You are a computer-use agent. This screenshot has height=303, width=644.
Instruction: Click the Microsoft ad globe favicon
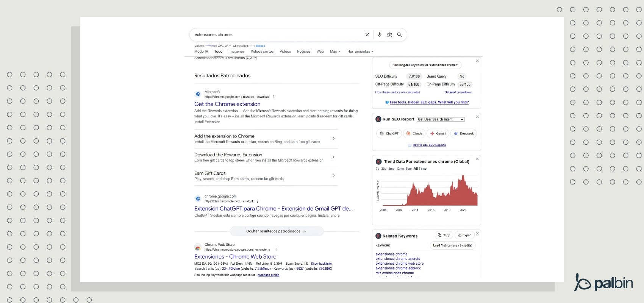pyautogui.click(x=198, y=94)
